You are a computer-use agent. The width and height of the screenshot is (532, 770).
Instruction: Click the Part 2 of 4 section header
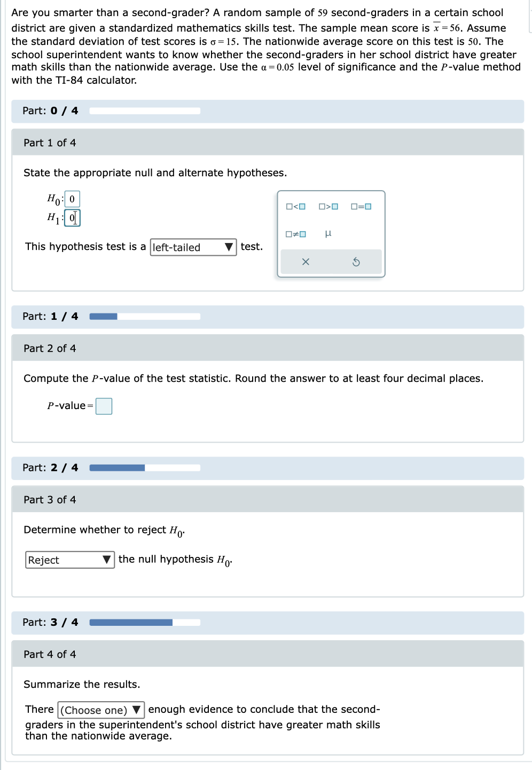[x=49, y=348]
